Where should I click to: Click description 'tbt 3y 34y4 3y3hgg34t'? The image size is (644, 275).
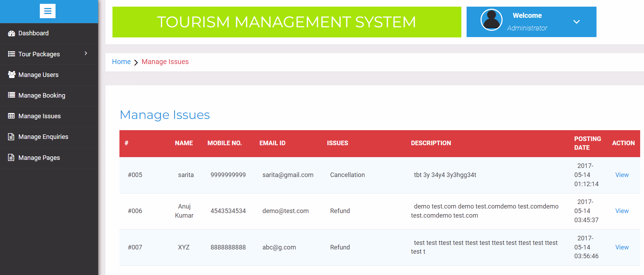[x=445, y=175]
